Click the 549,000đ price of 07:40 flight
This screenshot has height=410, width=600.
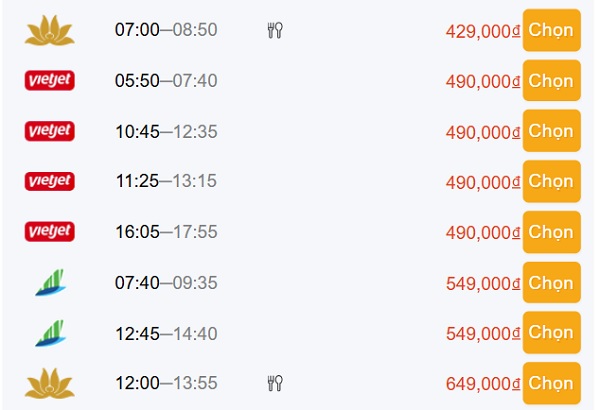pyautogui.click(x=483, y=284)
